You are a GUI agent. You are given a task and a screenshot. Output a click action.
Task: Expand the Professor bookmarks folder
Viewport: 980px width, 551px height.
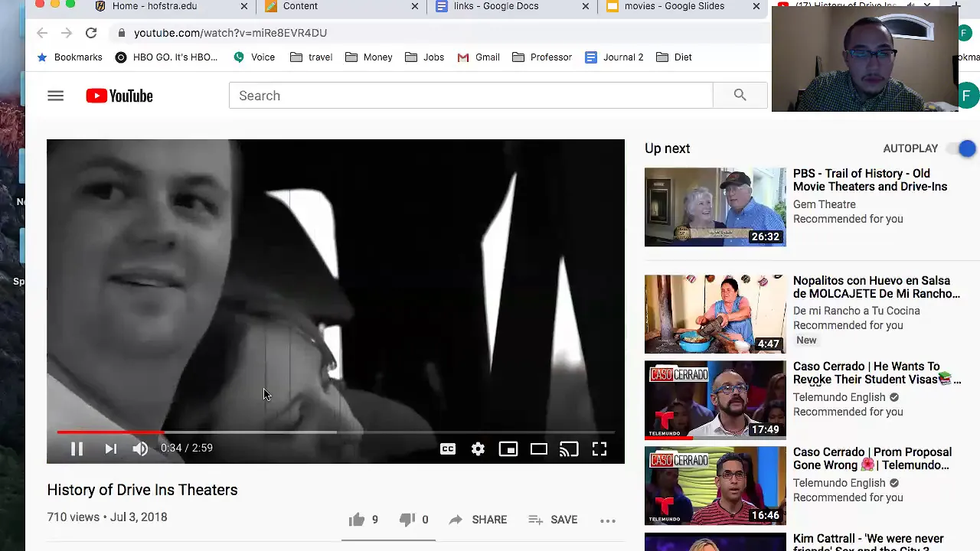542,57
